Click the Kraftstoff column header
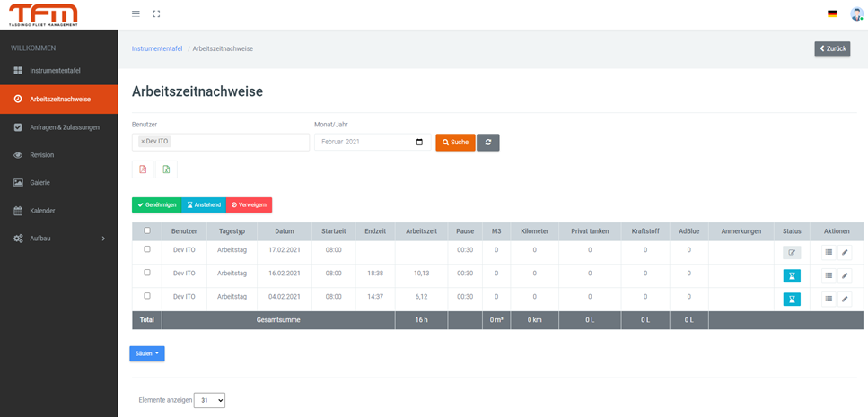The height and width of the screenshot is (417, 868). (x=645, y=231)
